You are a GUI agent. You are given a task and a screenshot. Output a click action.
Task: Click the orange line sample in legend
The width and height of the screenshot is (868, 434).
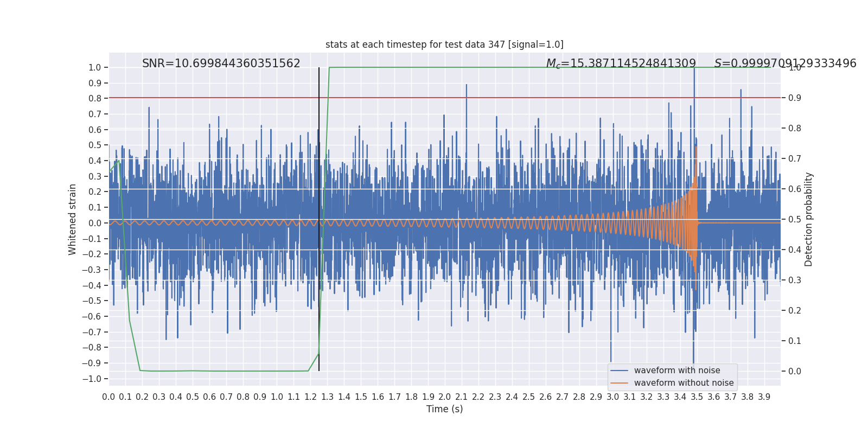619,383
